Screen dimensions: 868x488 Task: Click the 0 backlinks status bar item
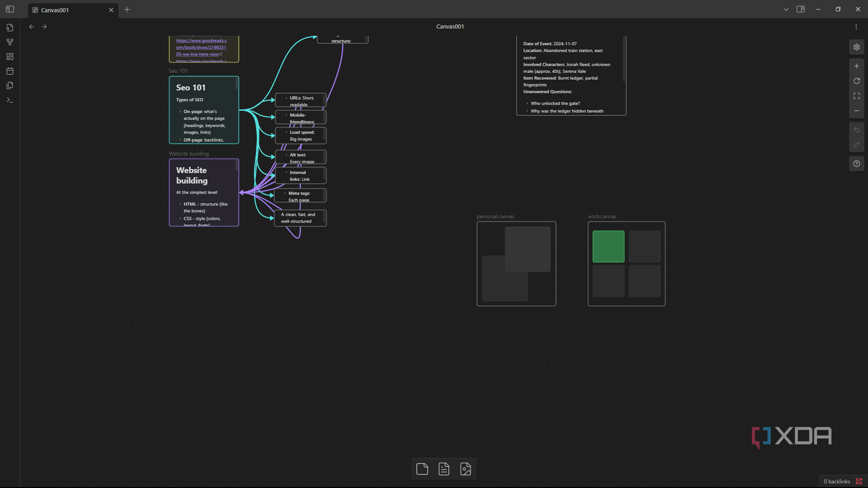pos(837,482)
